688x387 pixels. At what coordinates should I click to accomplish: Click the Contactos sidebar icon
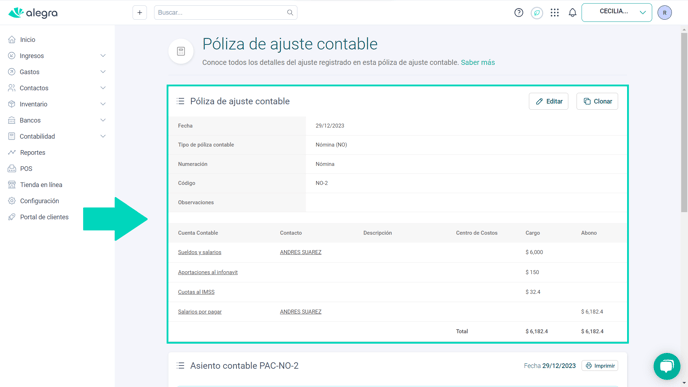click(x=12, y=88)
